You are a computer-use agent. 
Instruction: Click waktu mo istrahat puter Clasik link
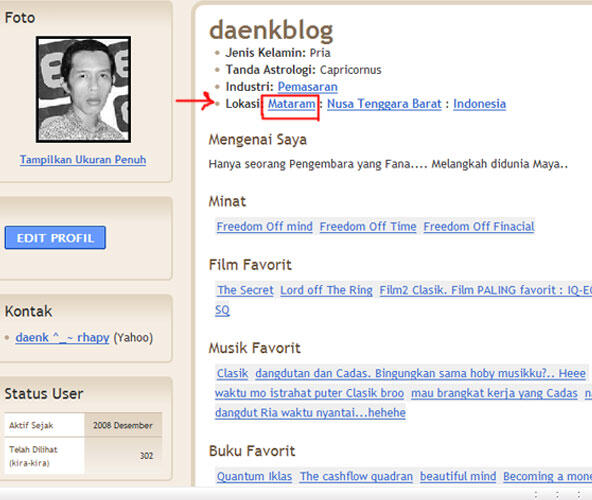310,393
